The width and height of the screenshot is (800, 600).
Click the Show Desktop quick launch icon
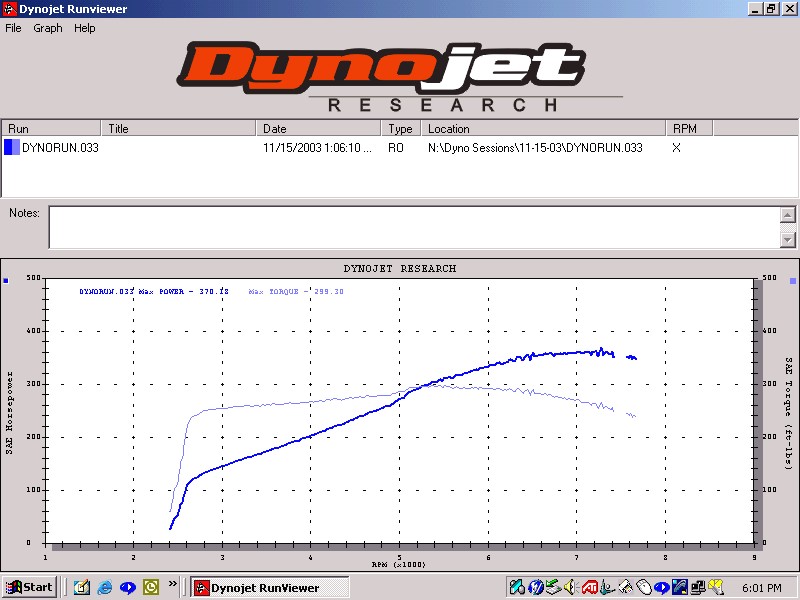[x=82, y=588]
